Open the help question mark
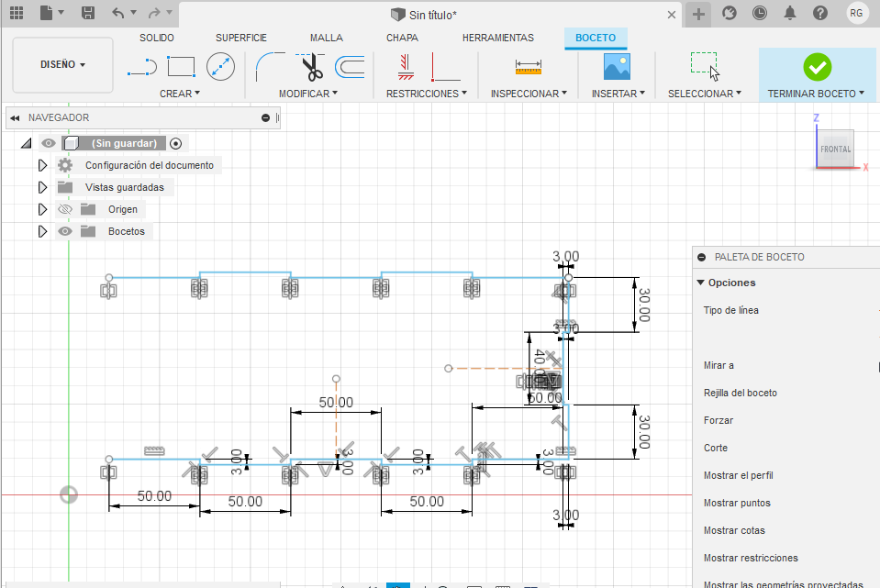This screenshot has height=588, width=880. pos(820,13)
